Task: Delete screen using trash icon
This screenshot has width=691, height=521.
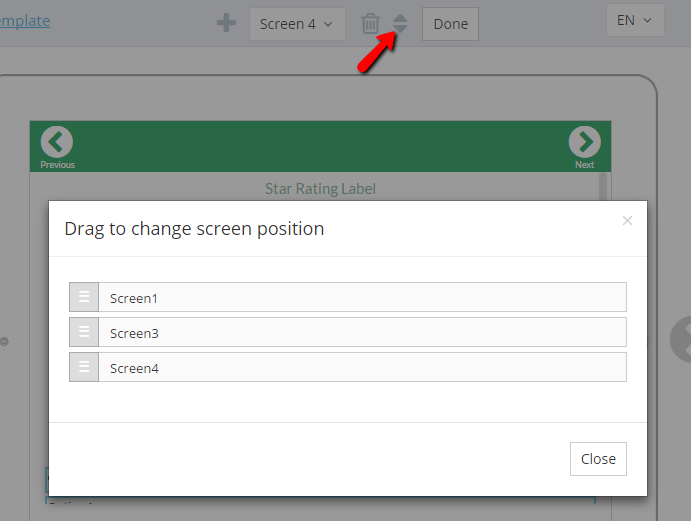Action: [370, 24]
